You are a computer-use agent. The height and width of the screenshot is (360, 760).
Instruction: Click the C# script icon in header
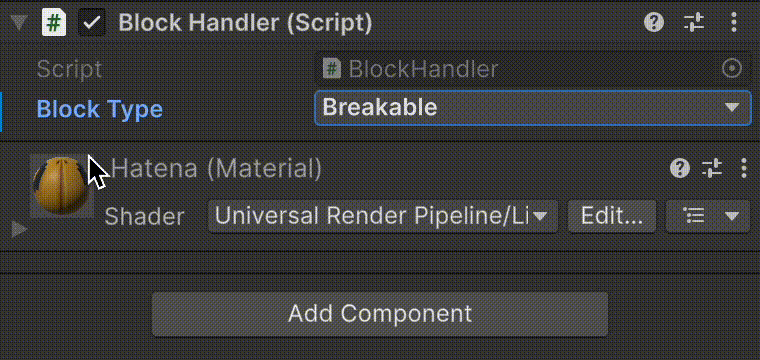[x=54, y=23]
